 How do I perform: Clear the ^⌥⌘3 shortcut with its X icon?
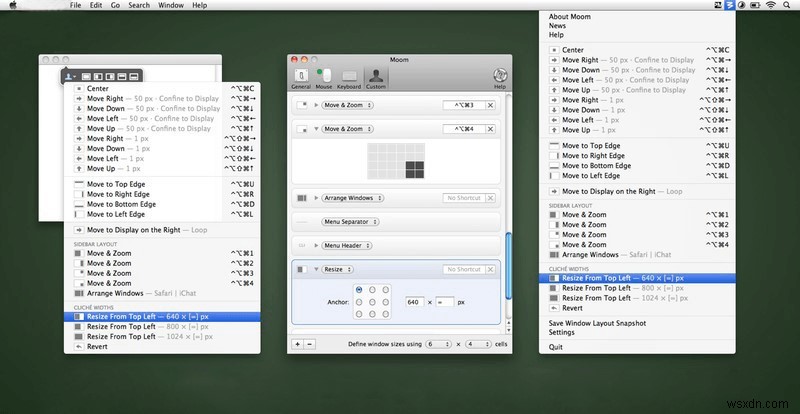pyautogui.click(x=489, y=105)
